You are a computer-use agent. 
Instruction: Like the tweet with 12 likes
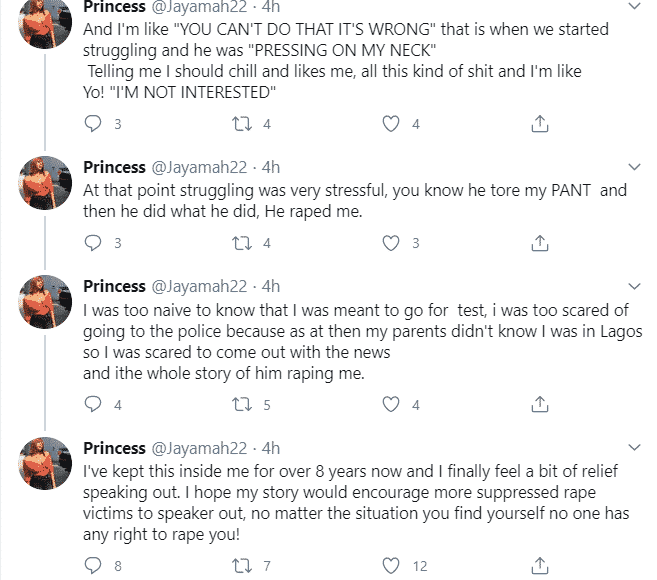coord(393,567)
